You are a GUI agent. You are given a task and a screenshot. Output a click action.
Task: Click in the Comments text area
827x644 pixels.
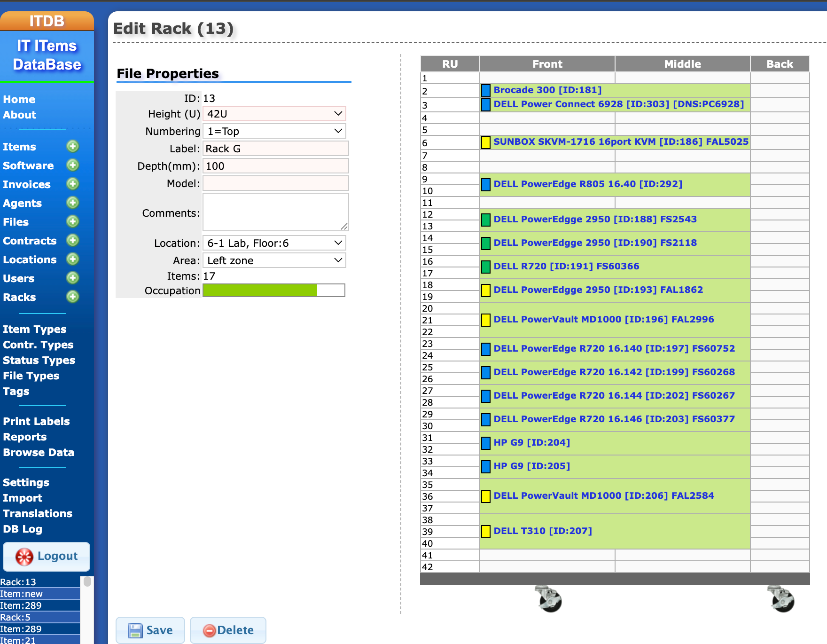(x=276, y=212)
